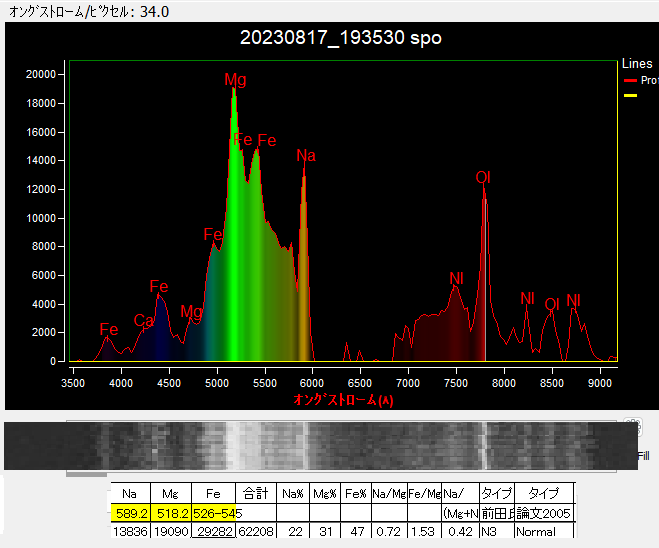Click the NI label near 7500 angstroms
This screenshot has width=659, height=548.
point(456,277)
